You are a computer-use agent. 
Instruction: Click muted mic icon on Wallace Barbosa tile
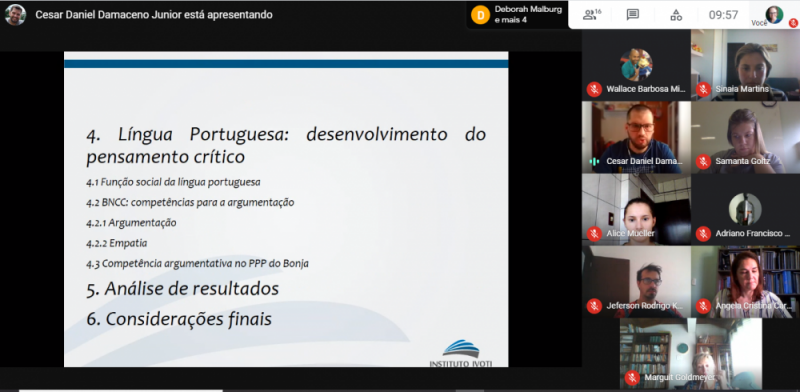pos(594,89)
